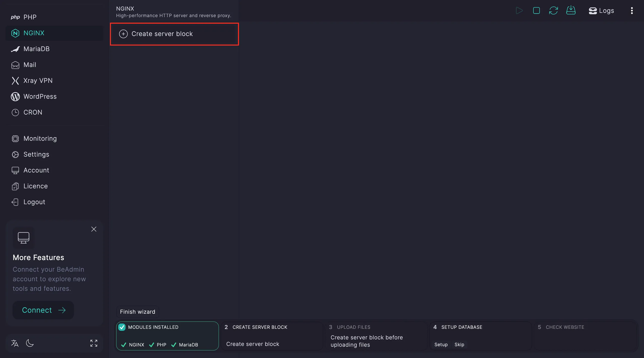Toggle fullscreen expand icon
Screen dimensions: 644x358
tap(94, 343)
